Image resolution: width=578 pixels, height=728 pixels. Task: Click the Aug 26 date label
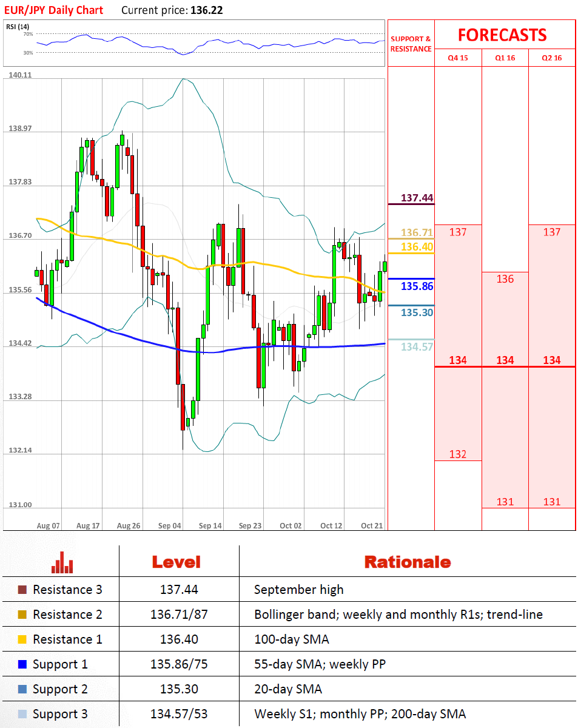click(129, 525)
